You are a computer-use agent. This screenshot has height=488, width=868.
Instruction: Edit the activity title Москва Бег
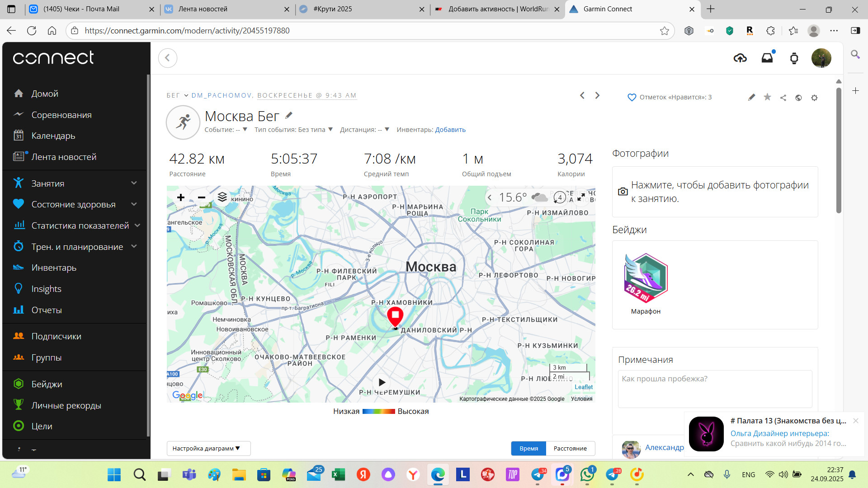tap(289, 115)
